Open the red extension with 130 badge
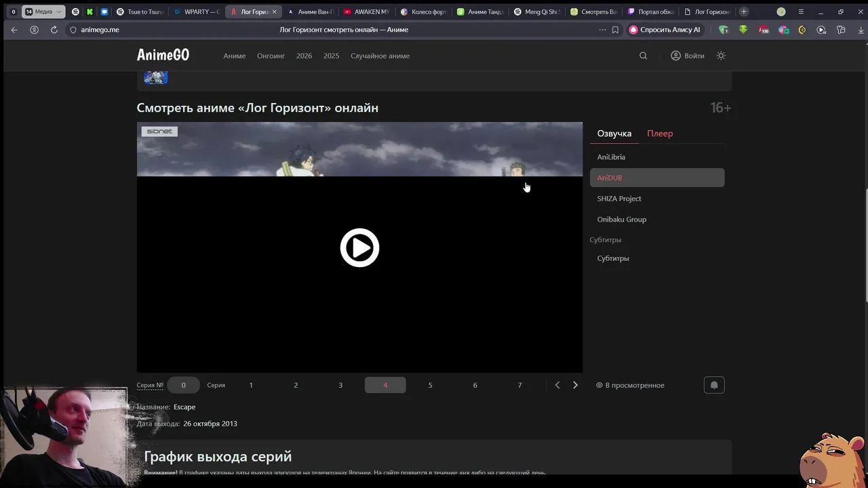Viewport: 868px width, 488px height. point(764,30)
